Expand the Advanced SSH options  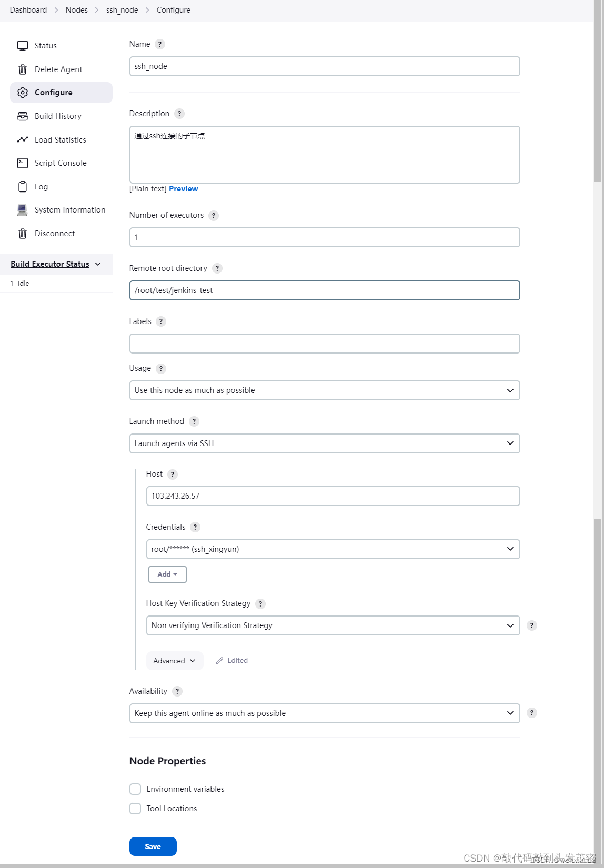click(175, 661)
